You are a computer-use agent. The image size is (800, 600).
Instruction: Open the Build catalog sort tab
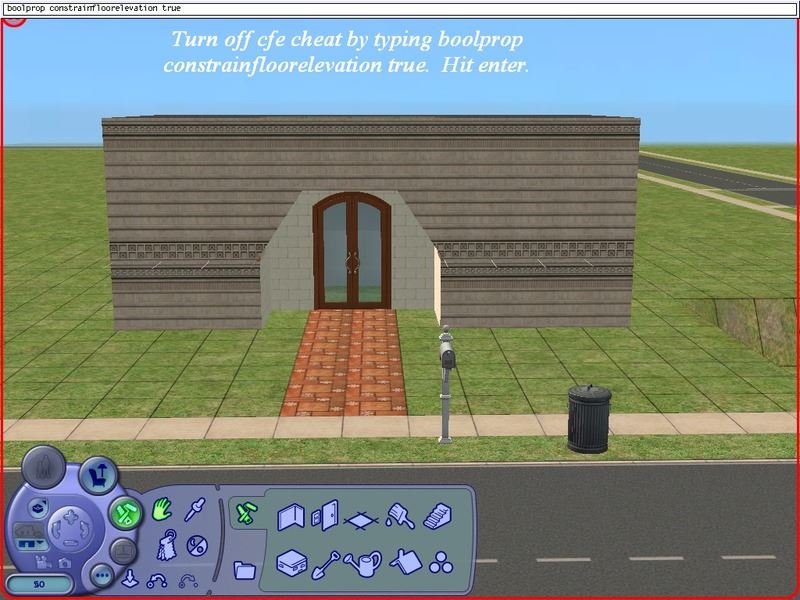tap(246, 513)
